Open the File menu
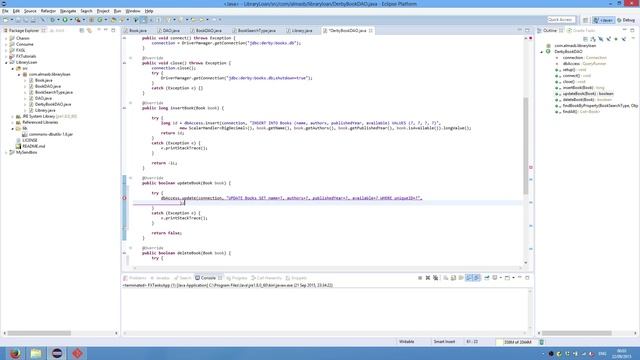640x360 pixels. click(5, 11)
